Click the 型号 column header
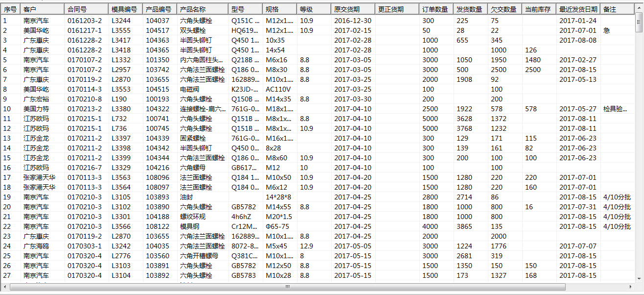This screenshot has height=295, width=644. pyautogui.click(x=246, y=9)
